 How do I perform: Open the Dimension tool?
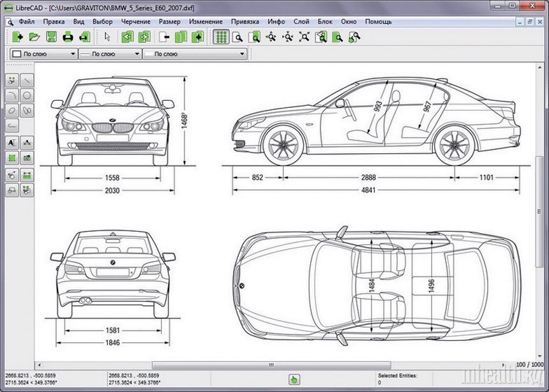tap(27, 142)
